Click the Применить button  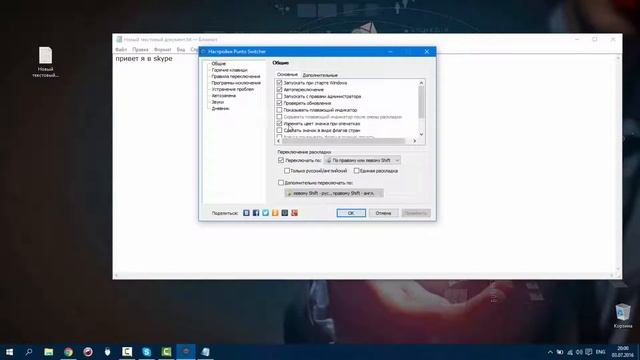point(416,213)
